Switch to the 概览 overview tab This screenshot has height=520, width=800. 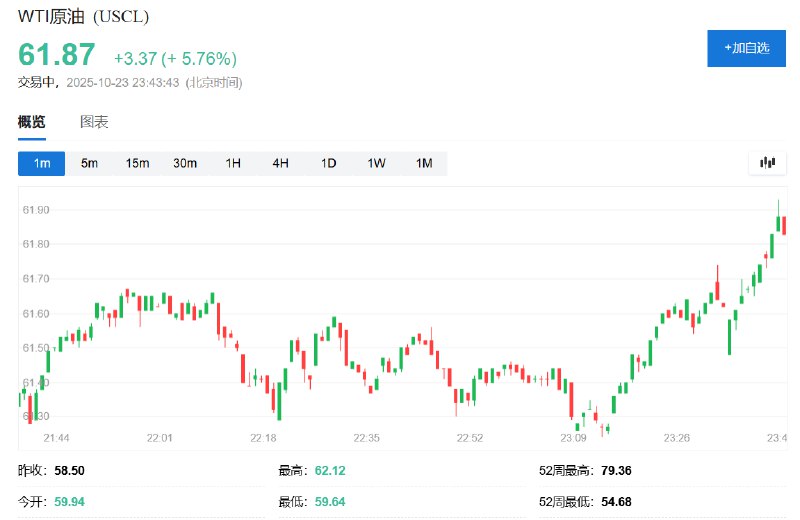click(x=32, y=122)
